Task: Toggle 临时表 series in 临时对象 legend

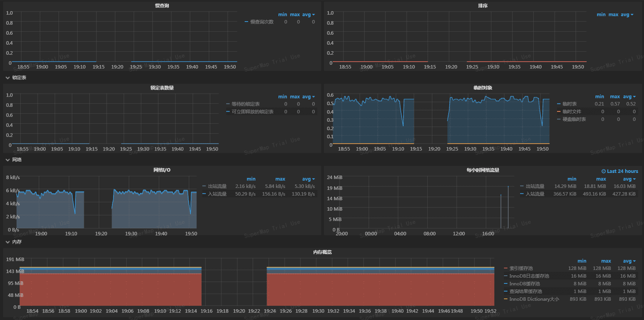Action: click(x=569, y=104)
